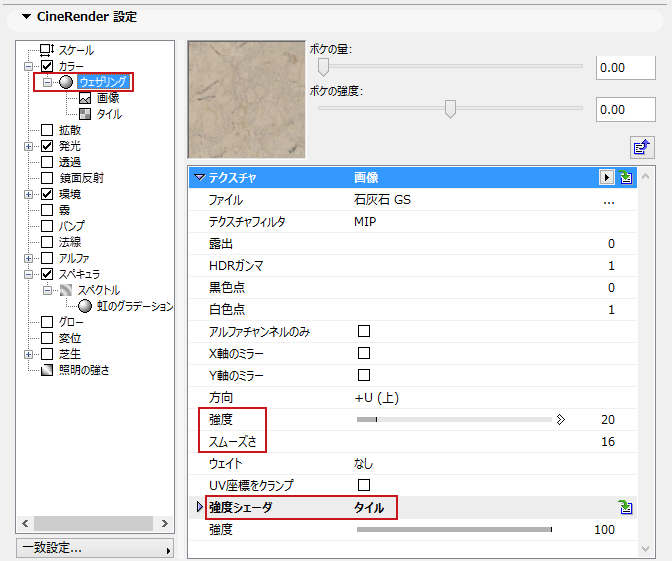Collapse the スペクトル tree node
The image size is (672, 561).
click(47, 291)
